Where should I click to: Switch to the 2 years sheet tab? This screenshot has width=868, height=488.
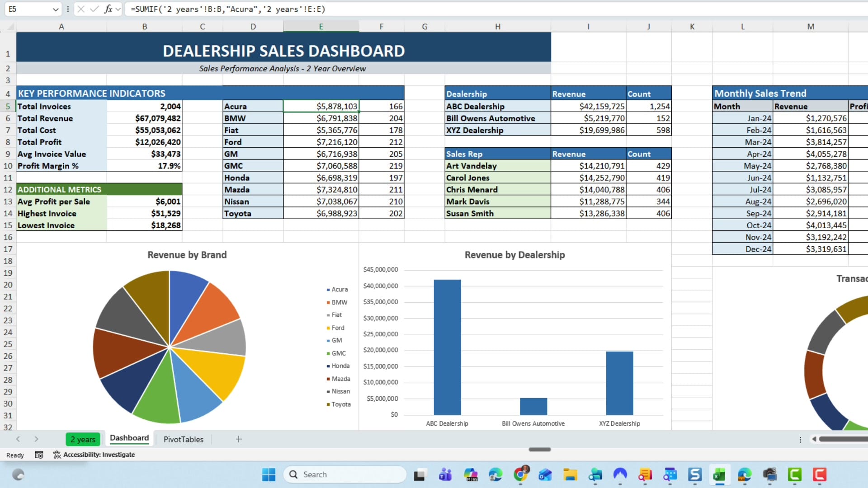click(83, 439)
